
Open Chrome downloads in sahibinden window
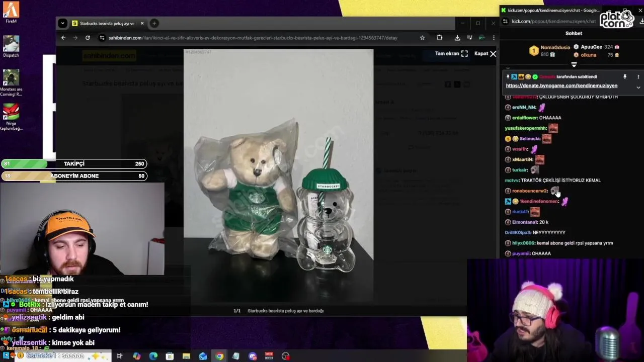point(457,38)
